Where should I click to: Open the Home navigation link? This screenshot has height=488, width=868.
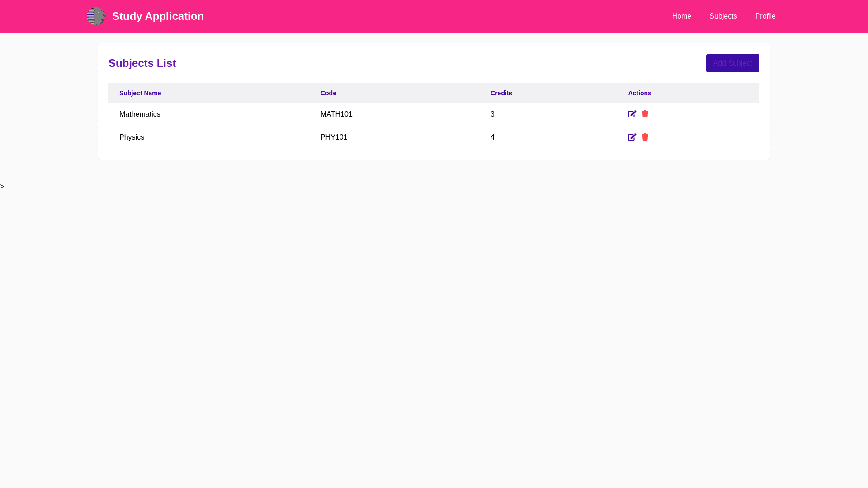(x=681, y=16)
